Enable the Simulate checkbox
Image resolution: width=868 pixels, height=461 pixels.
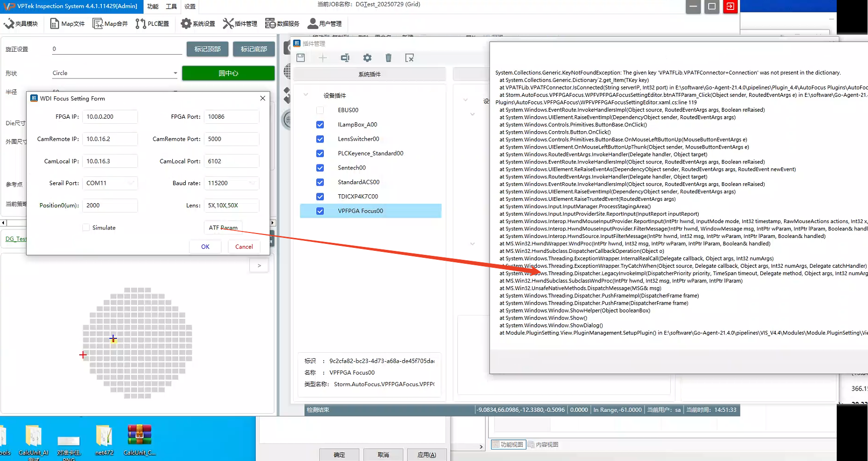click(86, 228)
